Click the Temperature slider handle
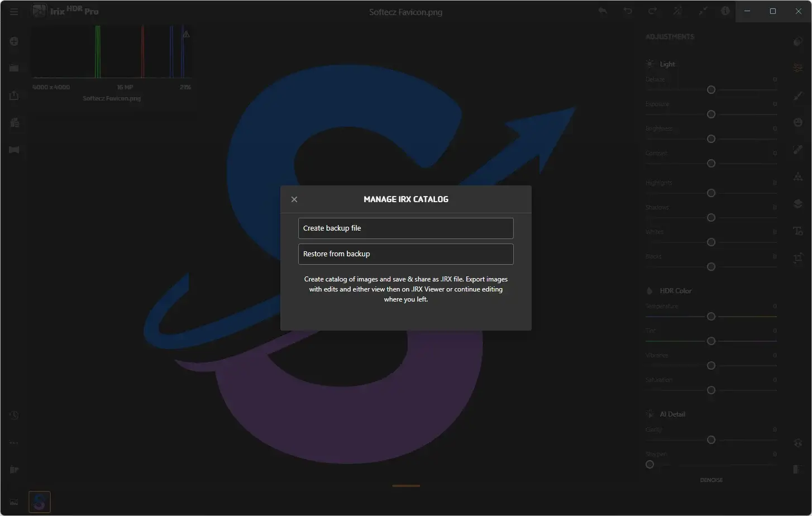Viewport: 812px width, 516px height. tap(711, 317)
